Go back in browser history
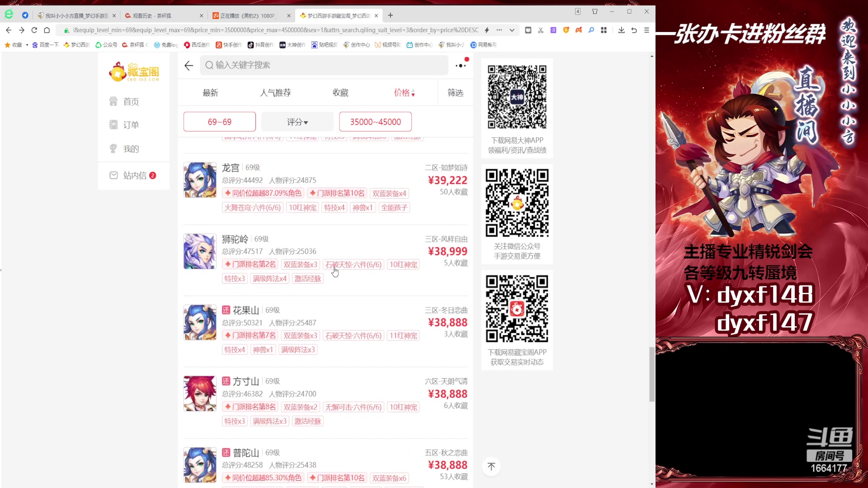The width and height of the screenshot is (868, 488). 9,30
